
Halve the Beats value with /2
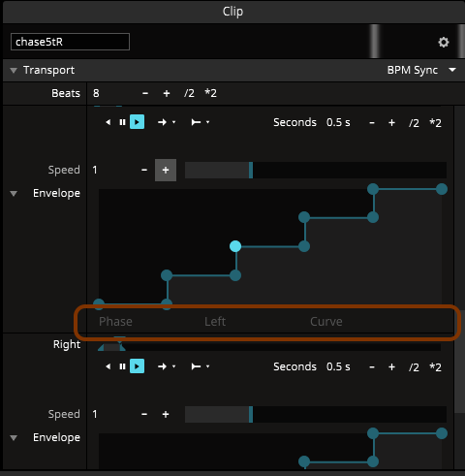189,93
